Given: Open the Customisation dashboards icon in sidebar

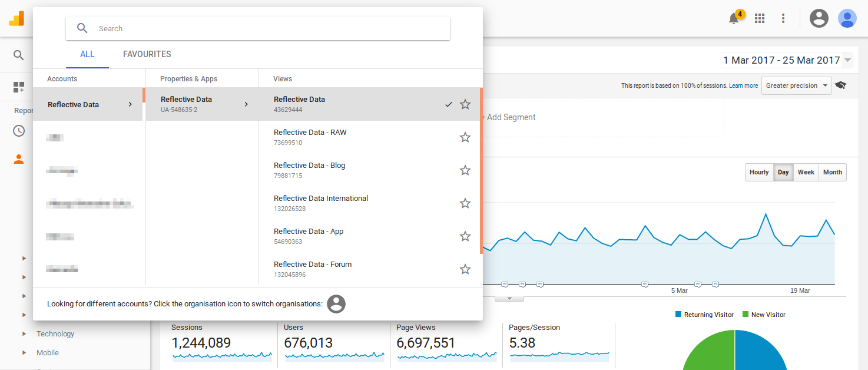Looking at the screenshot, I should [19, 87].
